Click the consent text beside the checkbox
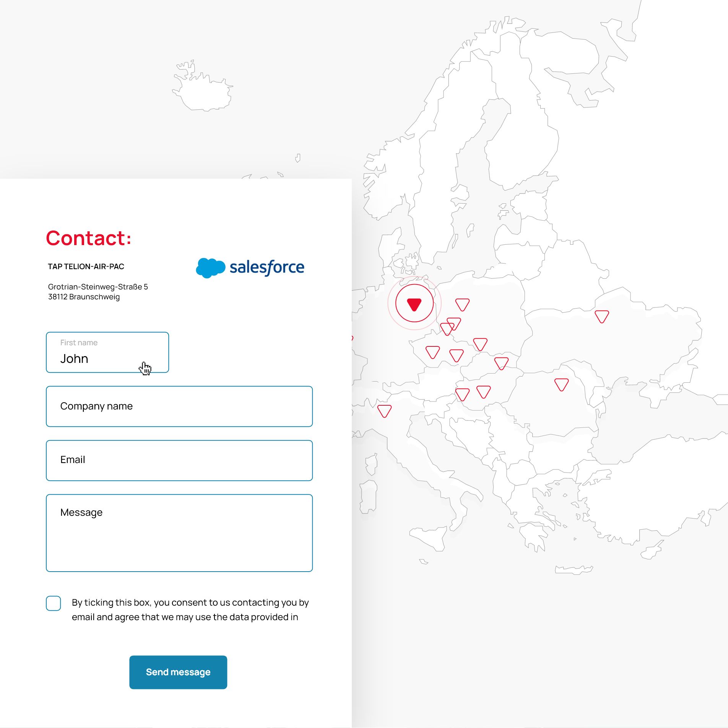728x728 pixels. pyautogui.click(x=190, y=609)
